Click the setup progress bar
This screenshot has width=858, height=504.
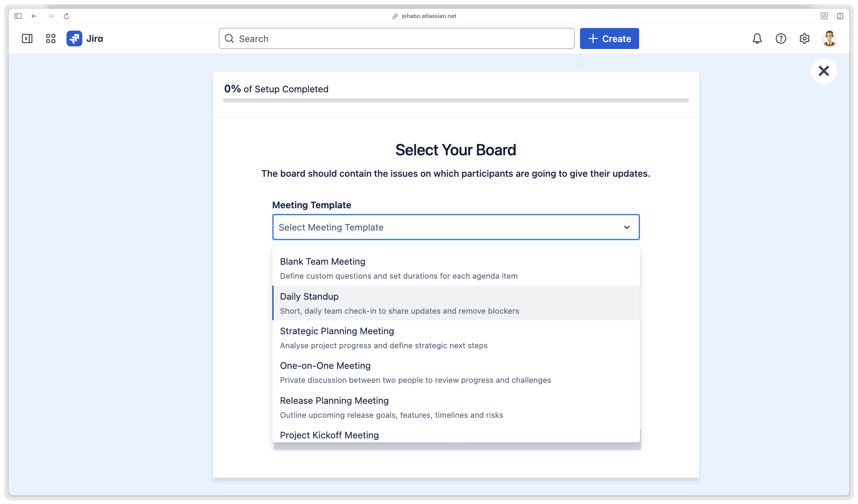[x=455, y=101]
